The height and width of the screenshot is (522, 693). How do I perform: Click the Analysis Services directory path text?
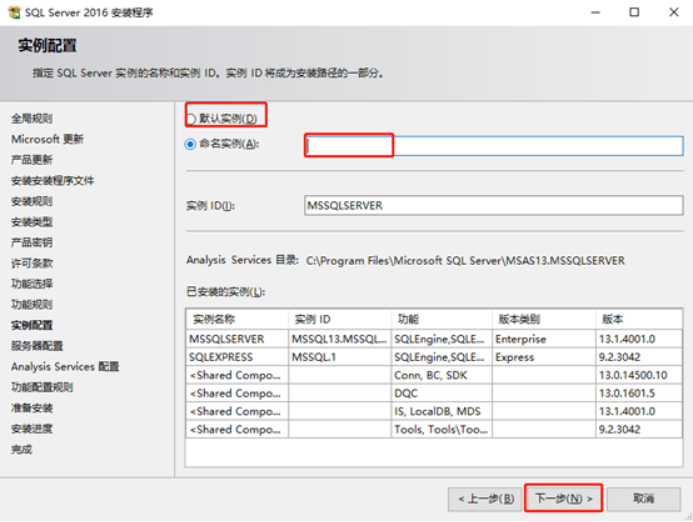click(x=465, y=261)
